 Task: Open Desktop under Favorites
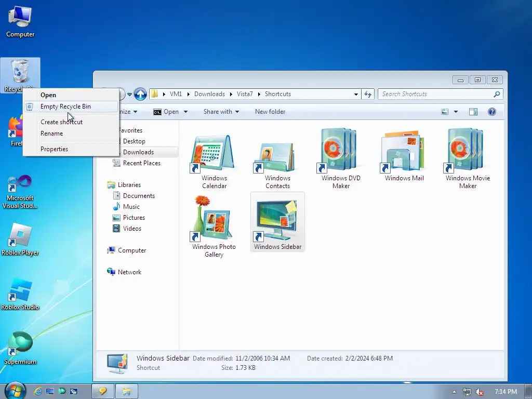134,141
